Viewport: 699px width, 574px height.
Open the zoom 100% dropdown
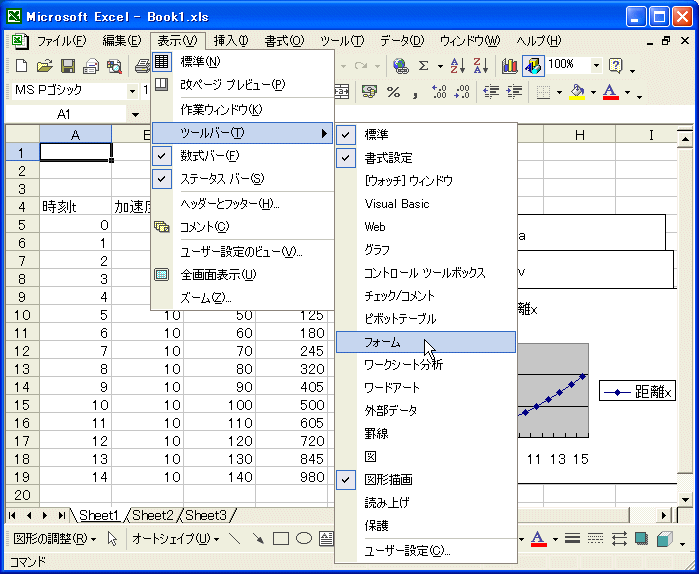[x=596, y=66]
